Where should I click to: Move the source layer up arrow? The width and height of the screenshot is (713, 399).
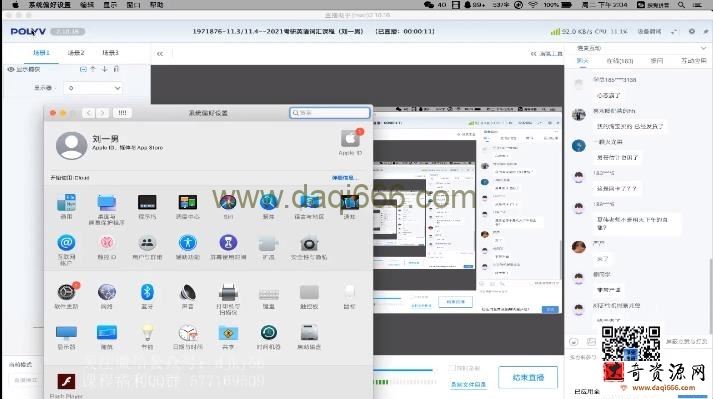[93, 69]
